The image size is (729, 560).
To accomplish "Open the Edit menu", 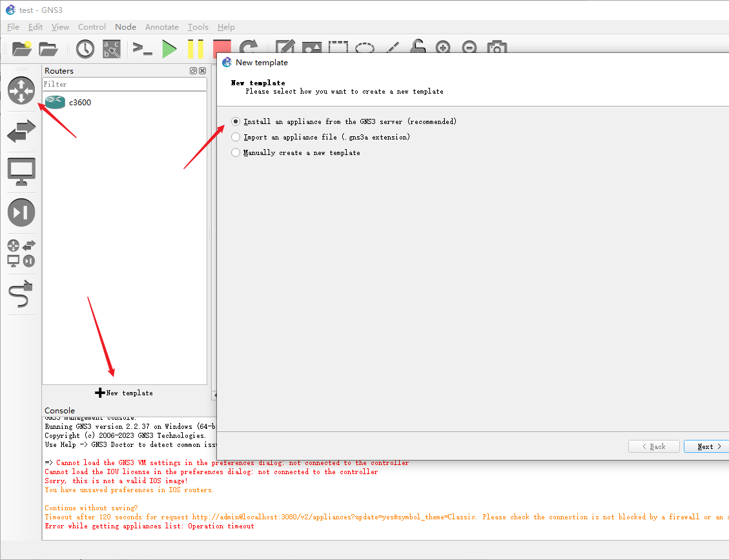I will coord(36,27).
